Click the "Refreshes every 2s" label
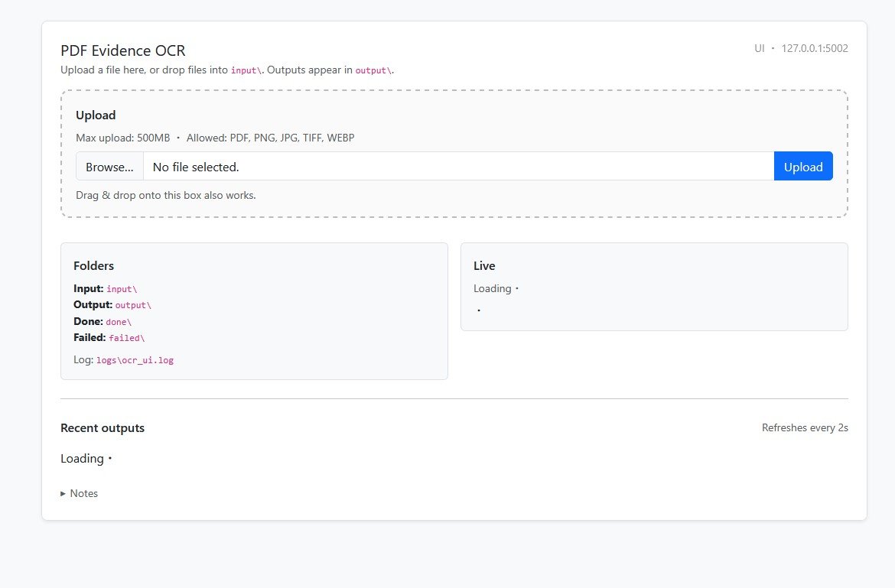 [804, 428]
